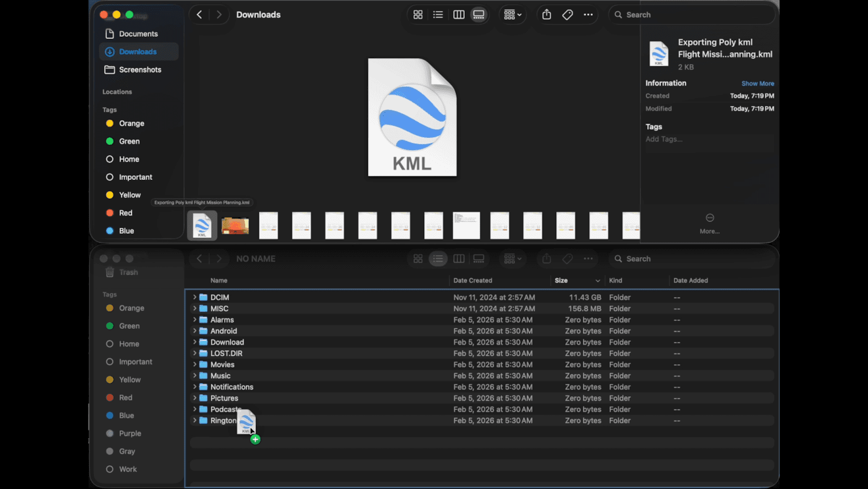
Task: Click the tag icon in Downloads toolbar
Action: [x=567, y=15]
